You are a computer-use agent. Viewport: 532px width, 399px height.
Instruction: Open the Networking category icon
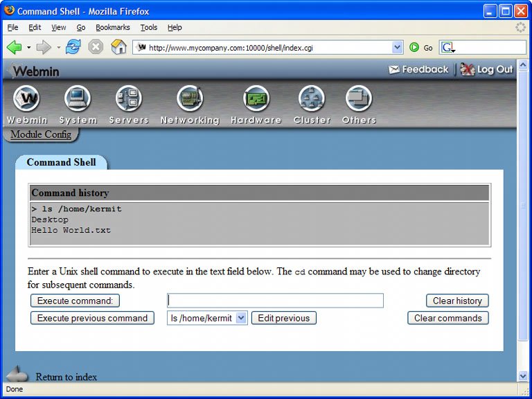[x=189, y=99]
